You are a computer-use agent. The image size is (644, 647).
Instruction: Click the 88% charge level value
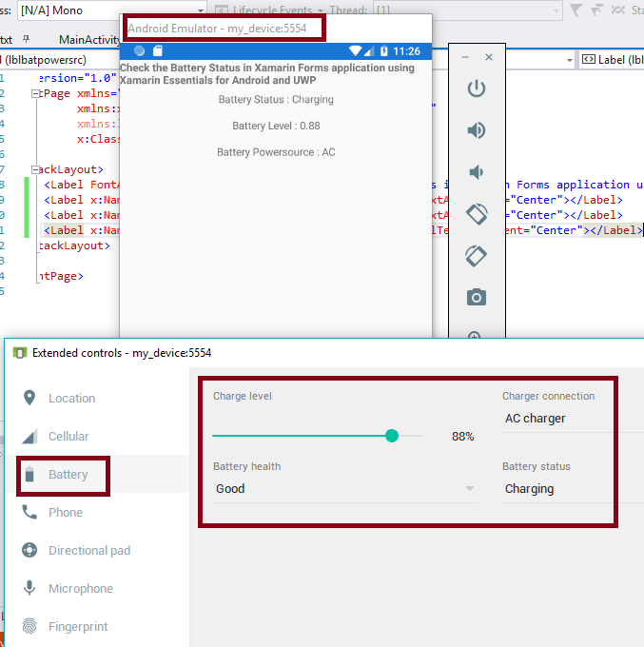pyautogui.click(x=462, y=437)
